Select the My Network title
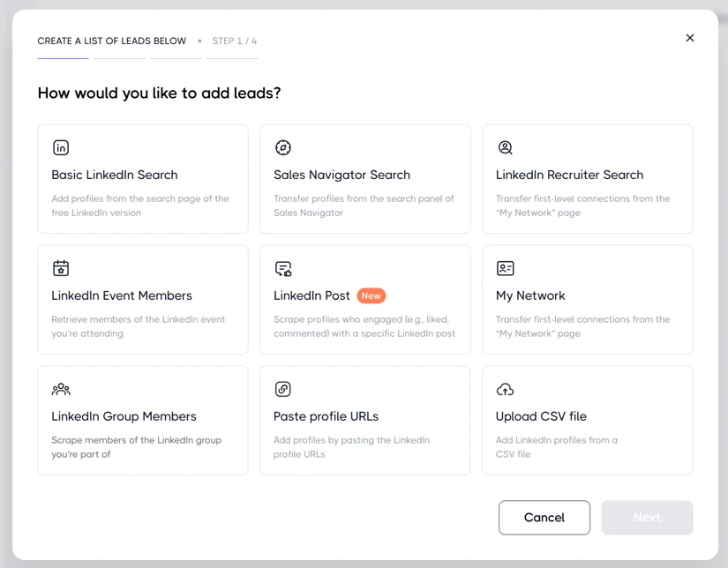 (x=530, y=295)
